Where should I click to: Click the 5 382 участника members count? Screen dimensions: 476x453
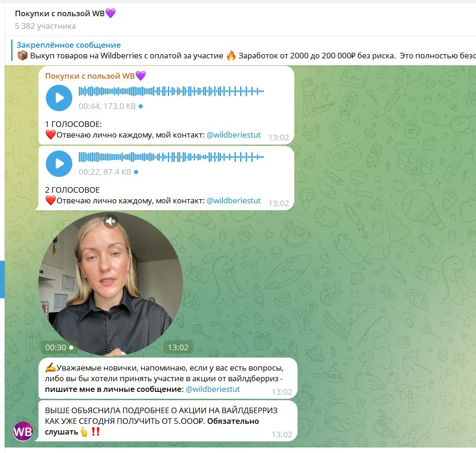click(45, 26)
